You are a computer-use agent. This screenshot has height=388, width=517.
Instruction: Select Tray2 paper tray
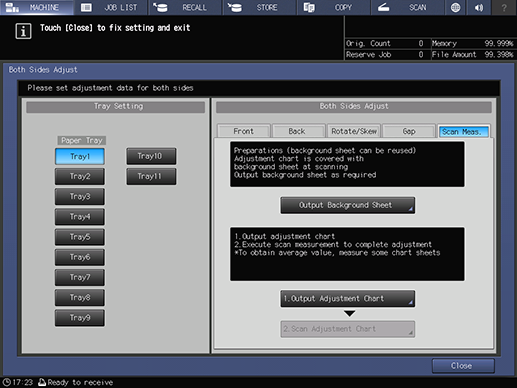[80, 176]
